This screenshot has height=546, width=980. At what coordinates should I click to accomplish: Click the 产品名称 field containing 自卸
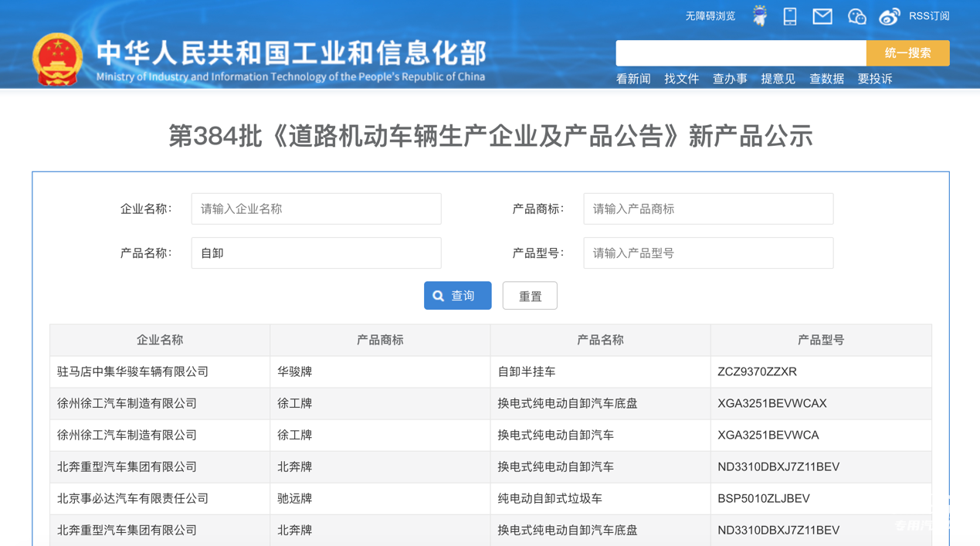click(x=317, y=253)
